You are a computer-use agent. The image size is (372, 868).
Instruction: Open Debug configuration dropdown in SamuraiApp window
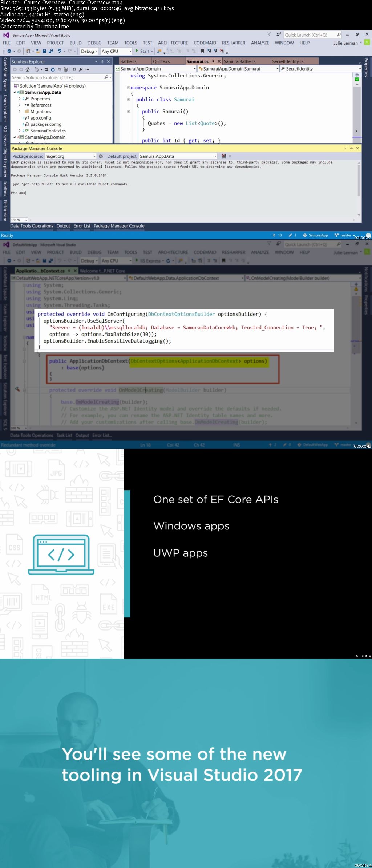tap(89, 51)
